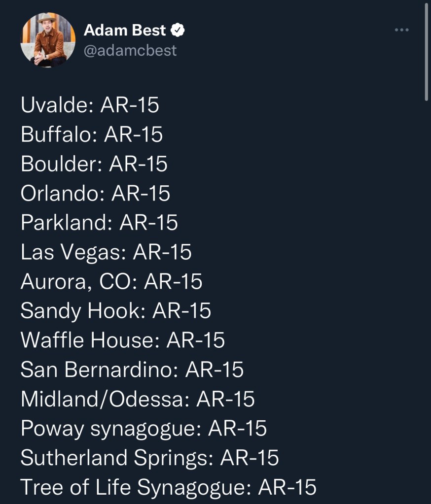This screenshot has height=504, width=431.
Task: Click the 'Orlando: AR-15' tweet line
Action: point(95,193)
